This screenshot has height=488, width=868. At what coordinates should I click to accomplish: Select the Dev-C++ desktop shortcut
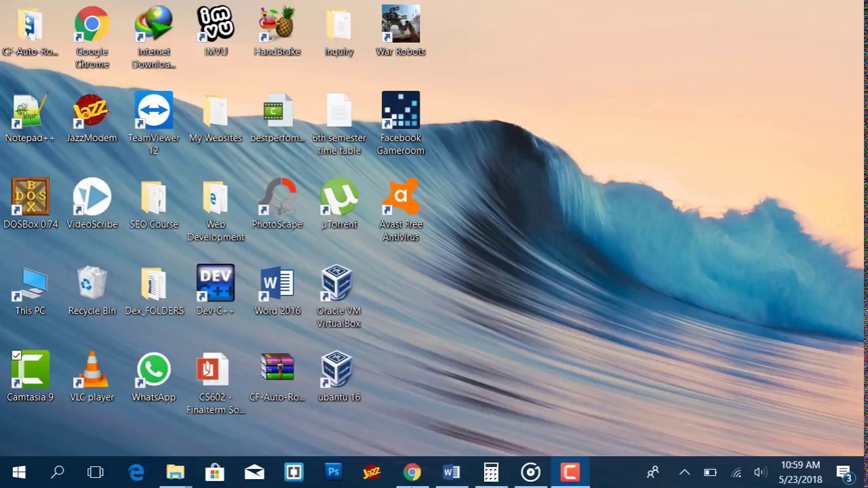click(x=216, y=291)
